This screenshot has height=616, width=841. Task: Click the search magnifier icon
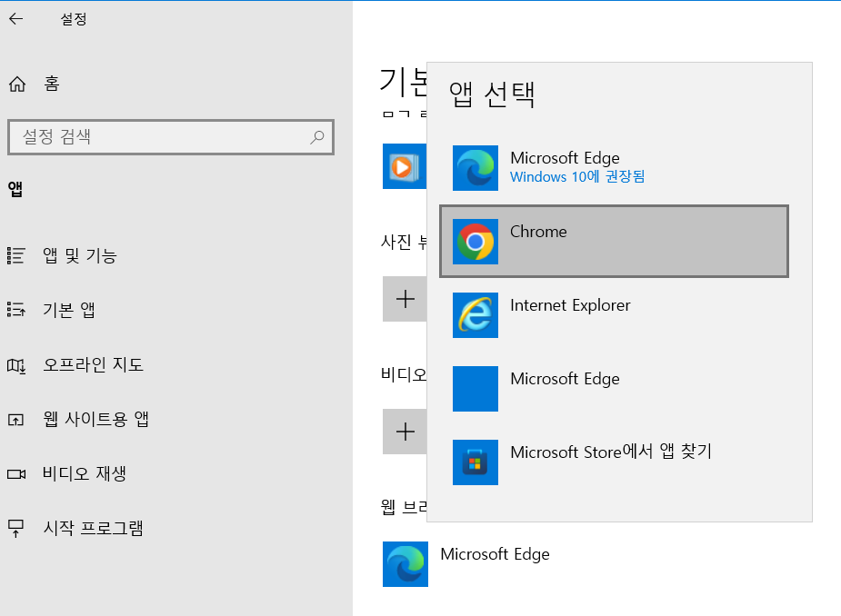[x=317, y=137]
